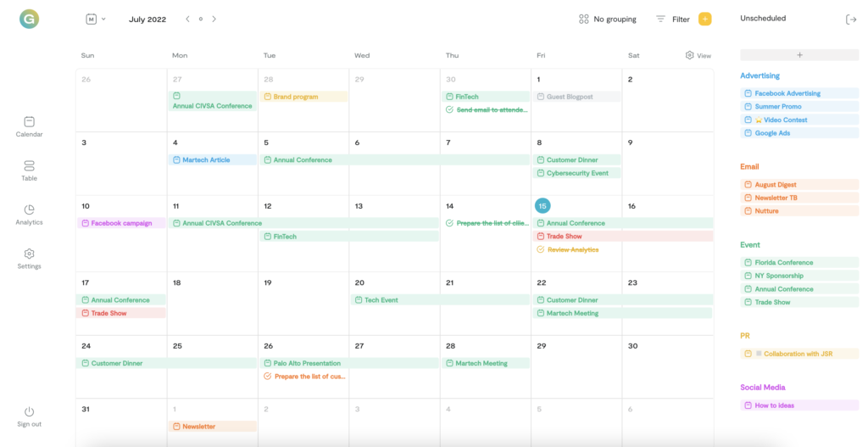Image resolution: width=868 pixels, height=447 pixels.
Task: Uncheck the completed 'Review Analytics' task
Action: [540, 249]
